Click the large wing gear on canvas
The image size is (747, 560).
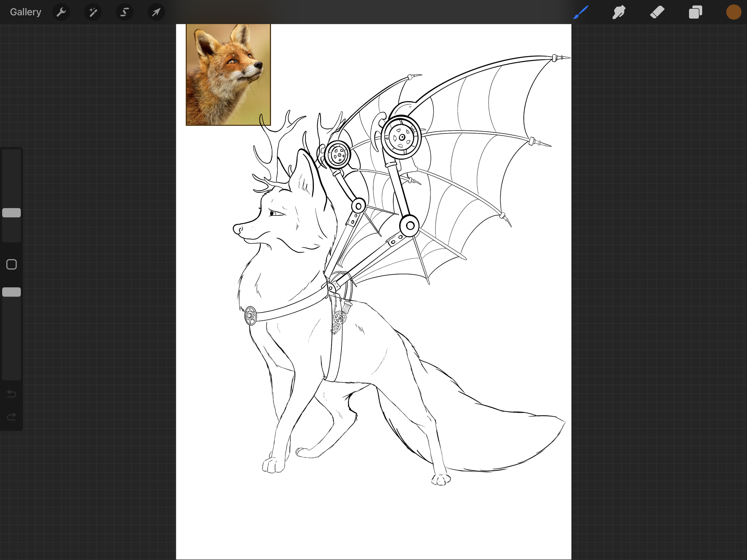[x=402, y=137]
